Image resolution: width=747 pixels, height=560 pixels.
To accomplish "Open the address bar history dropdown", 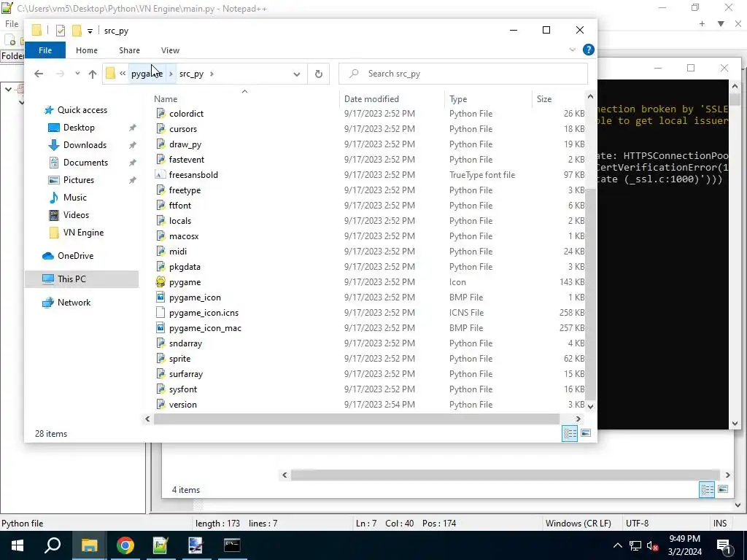I will 297,74.
